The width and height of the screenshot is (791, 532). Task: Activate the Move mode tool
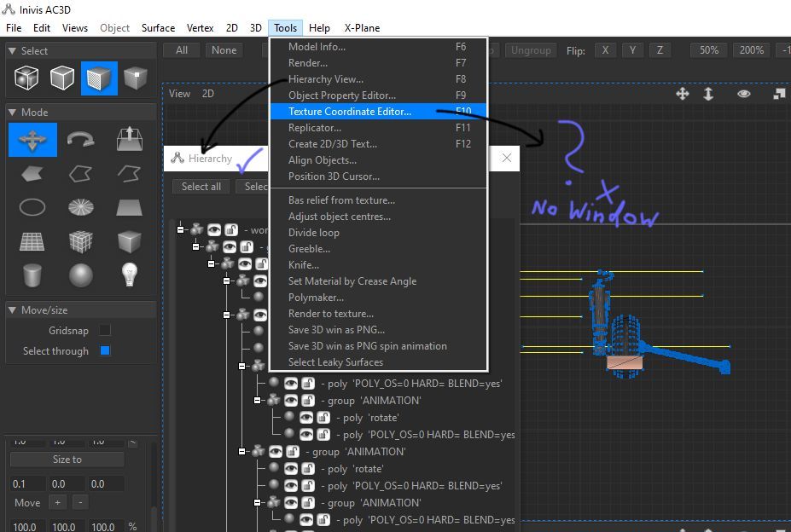(32, 140)
